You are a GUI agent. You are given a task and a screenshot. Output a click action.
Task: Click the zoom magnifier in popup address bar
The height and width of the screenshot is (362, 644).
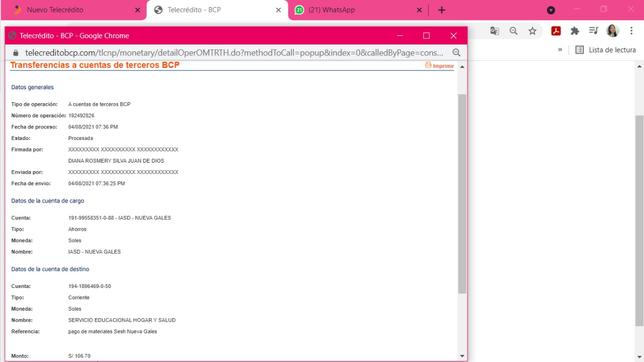tap(456, 53)
